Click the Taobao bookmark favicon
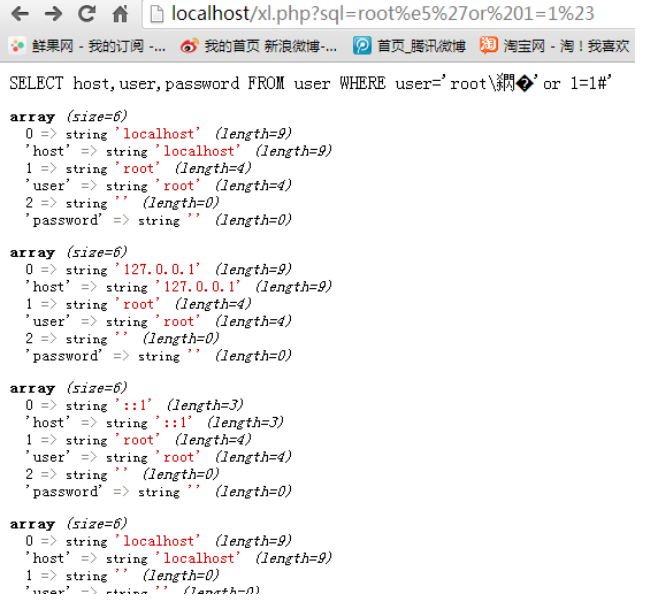Viewport: 648px width, 609px height. pyautogui.click(x=488, y=45)
